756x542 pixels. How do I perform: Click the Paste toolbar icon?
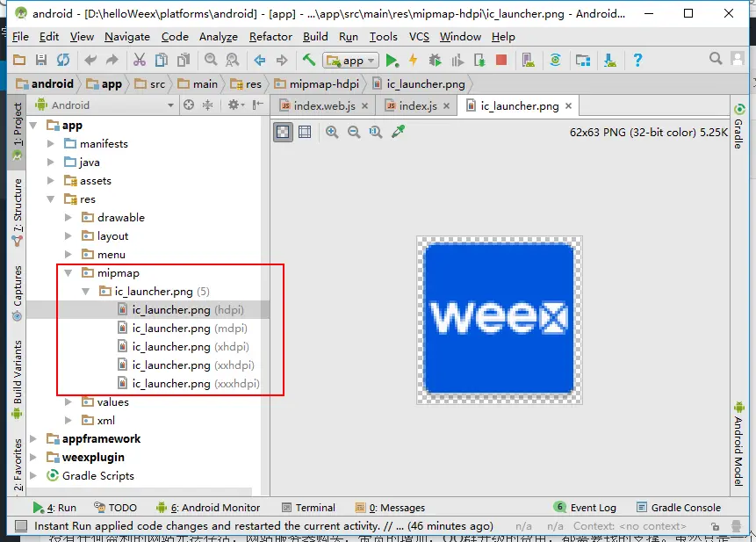point(184,60)
